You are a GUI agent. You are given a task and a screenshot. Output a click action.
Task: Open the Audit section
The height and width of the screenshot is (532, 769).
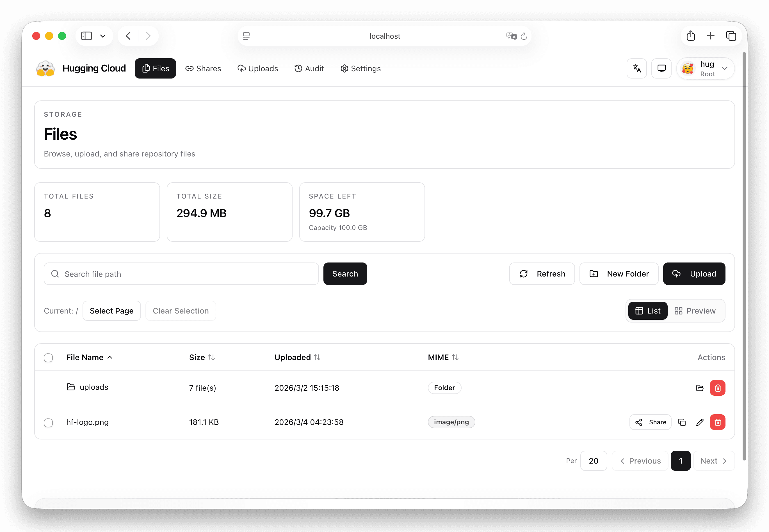(x=309, y=68)
